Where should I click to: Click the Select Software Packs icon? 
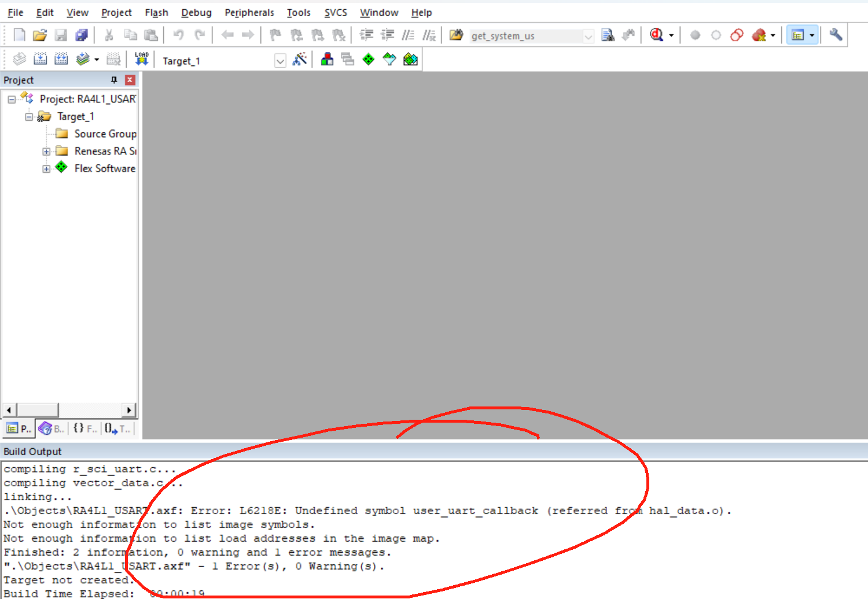(389, 59)
